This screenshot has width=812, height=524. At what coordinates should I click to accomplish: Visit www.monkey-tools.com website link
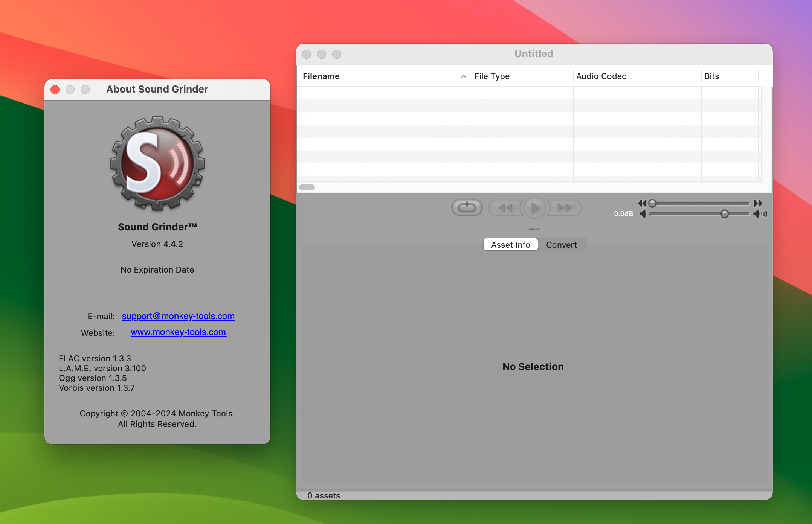click(178, 332)
